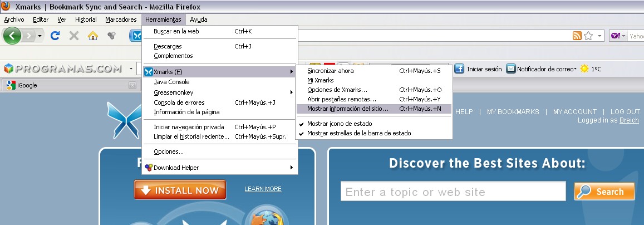Screen dimensions: 644x225
Task: Select Información de la página
Action: (220, 112)
